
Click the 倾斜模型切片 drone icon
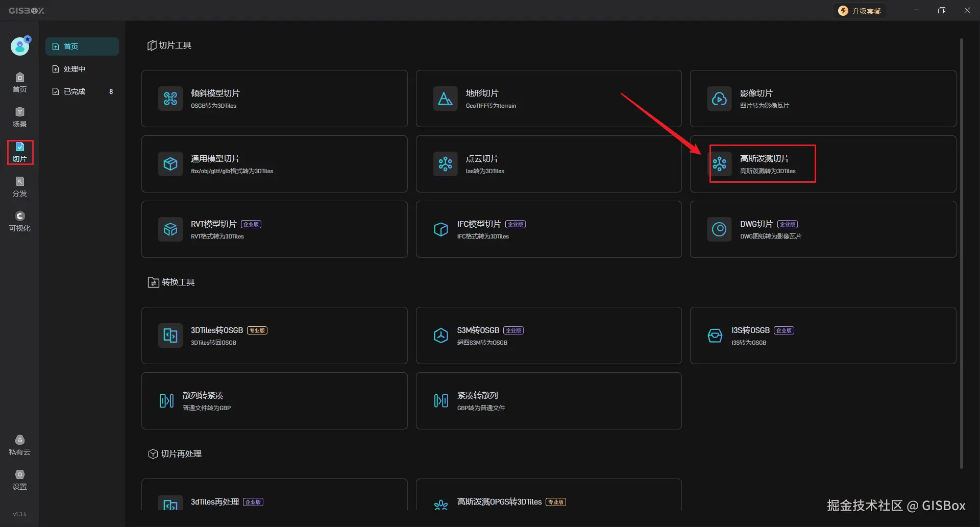[170, 99]
